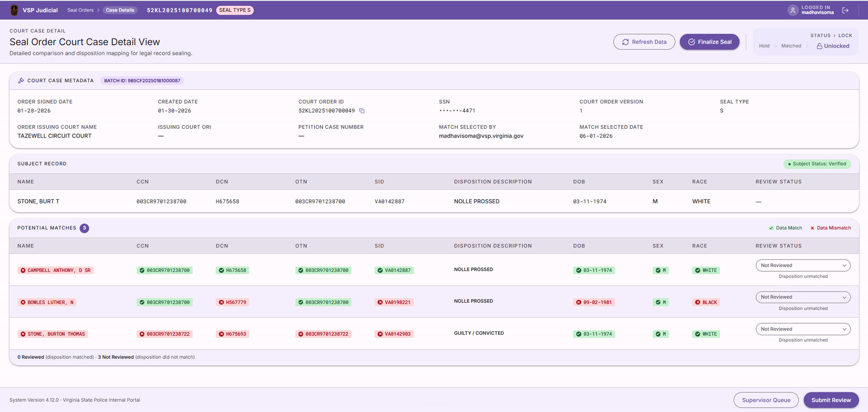Click the mismatch icon on VA0198221 SID chip

(x=380, y=302)
